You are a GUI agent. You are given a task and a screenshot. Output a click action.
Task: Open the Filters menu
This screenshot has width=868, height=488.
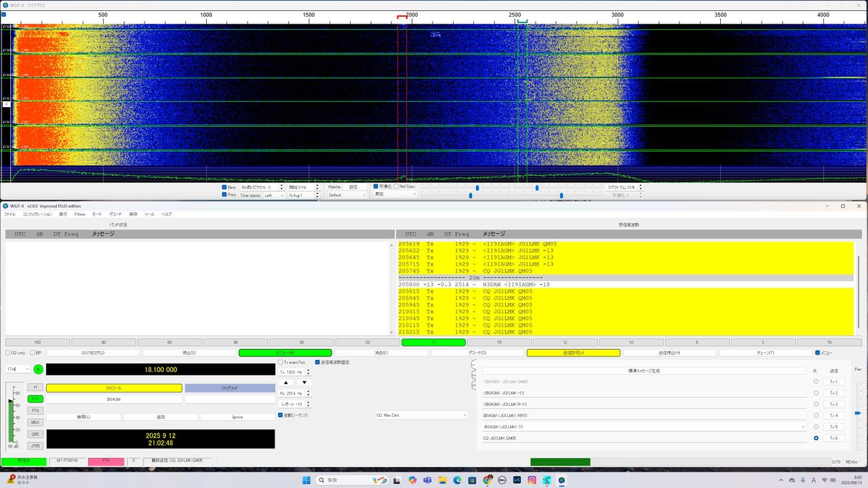coord(80,214)
